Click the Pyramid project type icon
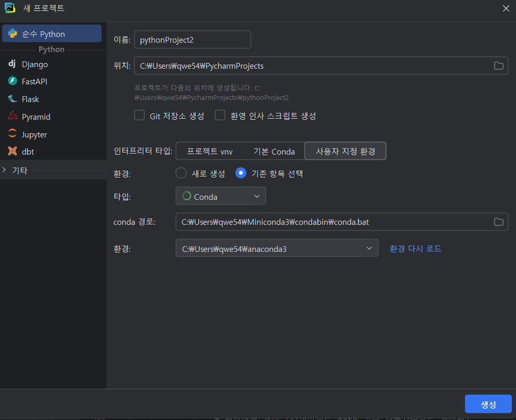Viewport: 516px width, 420px height. (x=12, y=116)
